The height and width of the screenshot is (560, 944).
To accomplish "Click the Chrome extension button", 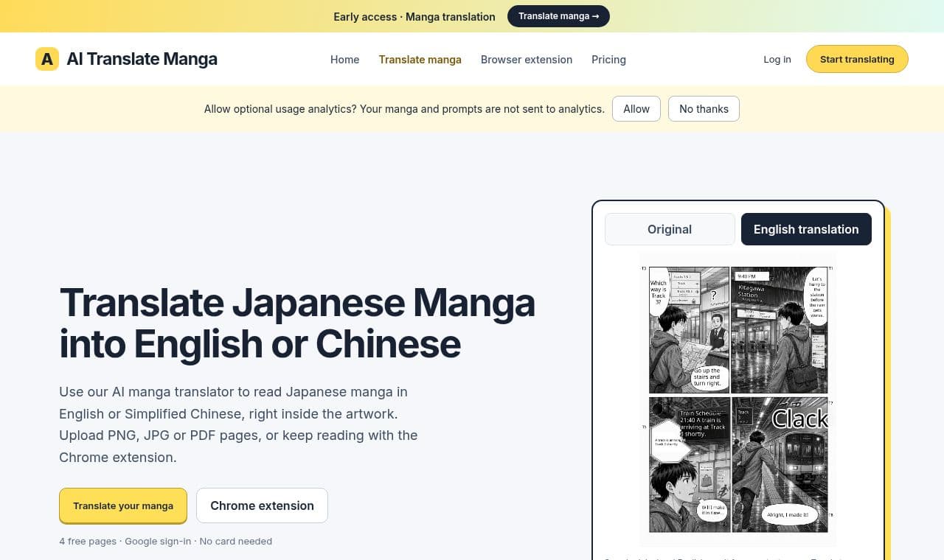I will (x=262, y=505).
